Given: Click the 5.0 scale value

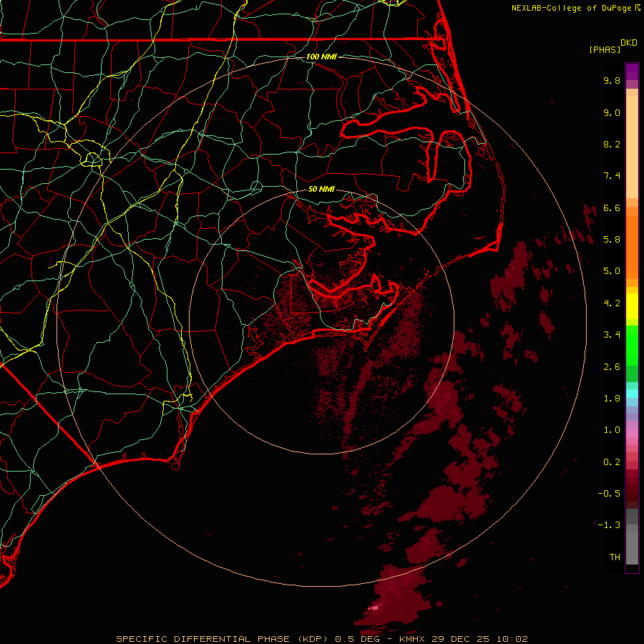Looking at the screenshot, I should click(x=612, y=271).
